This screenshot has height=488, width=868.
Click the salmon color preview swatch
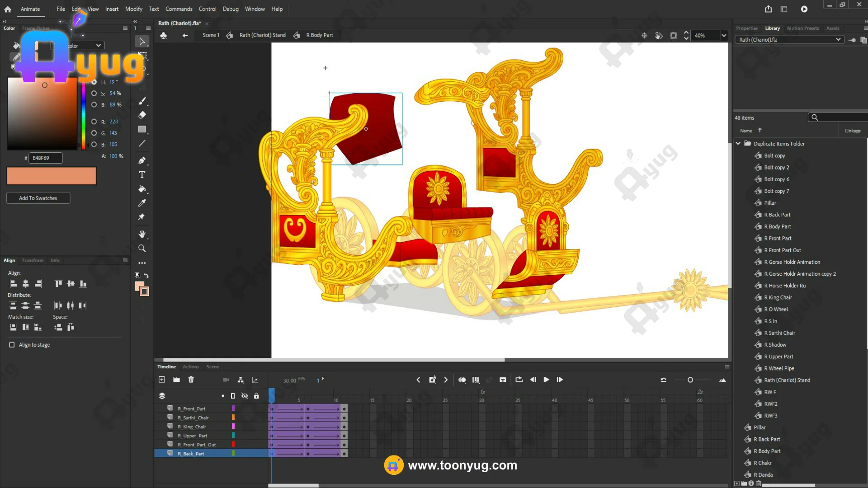[x=52, y=176]
